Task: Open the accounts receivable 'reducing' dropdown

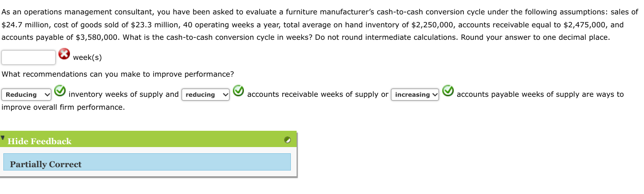Action: pos(206,94)
